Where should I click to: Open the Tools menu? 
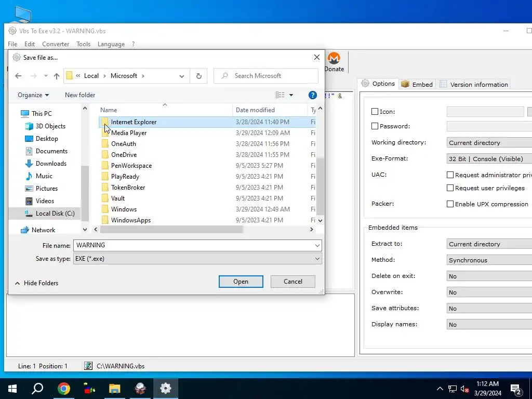coord(84,44)
